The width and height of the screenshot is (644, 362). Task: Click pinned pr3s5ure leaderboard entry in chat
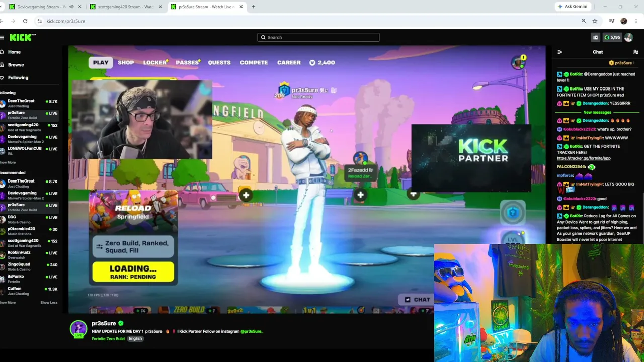point(621,63)
